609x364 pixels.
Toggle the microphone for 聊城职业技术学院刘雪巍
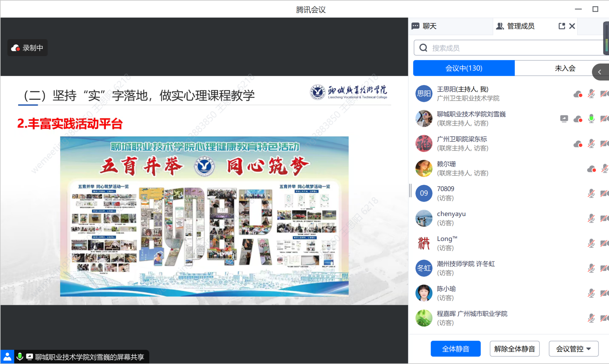click(591, 119)
